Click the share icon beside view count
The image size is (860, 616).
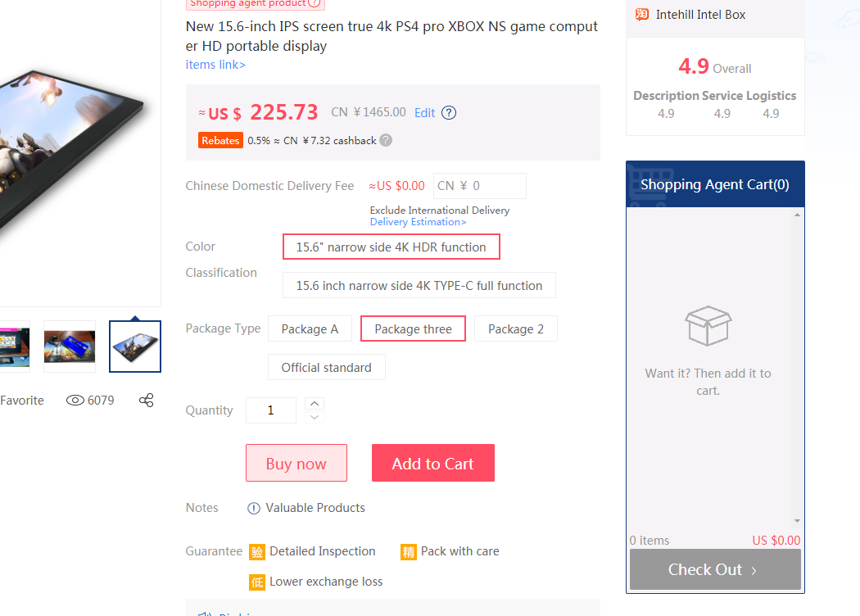147,401
